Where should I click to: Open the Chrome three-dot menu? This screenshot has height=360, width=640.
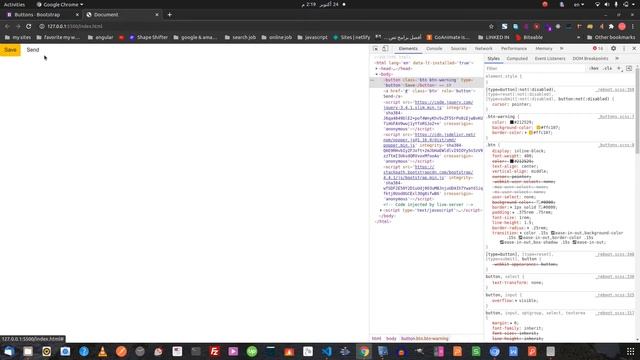click(x=633, y=26)
